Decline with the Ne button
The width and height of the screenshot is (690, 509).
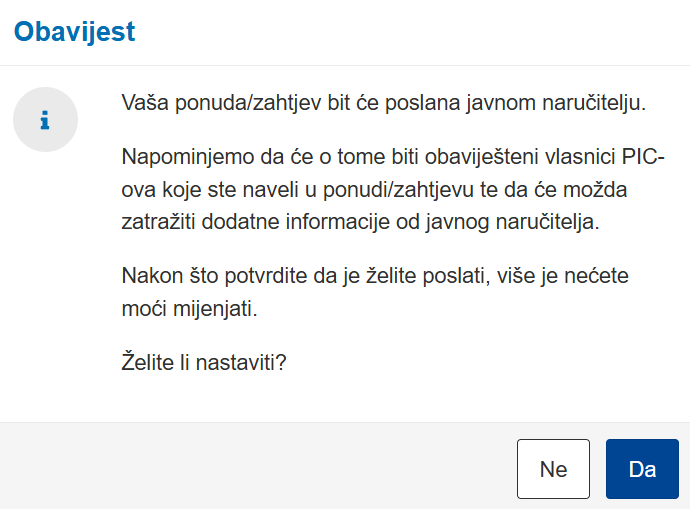click(x=553, y=469)
